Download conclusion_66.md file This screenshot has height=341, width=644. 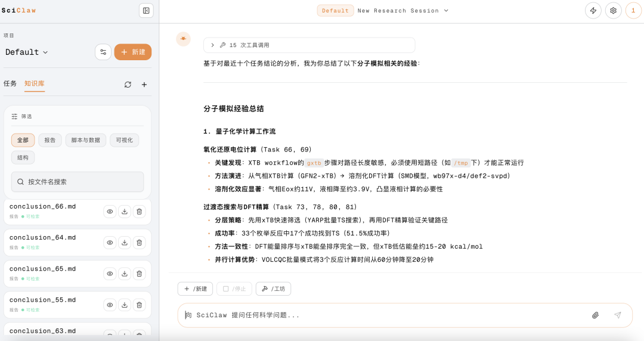click(125, 211)
